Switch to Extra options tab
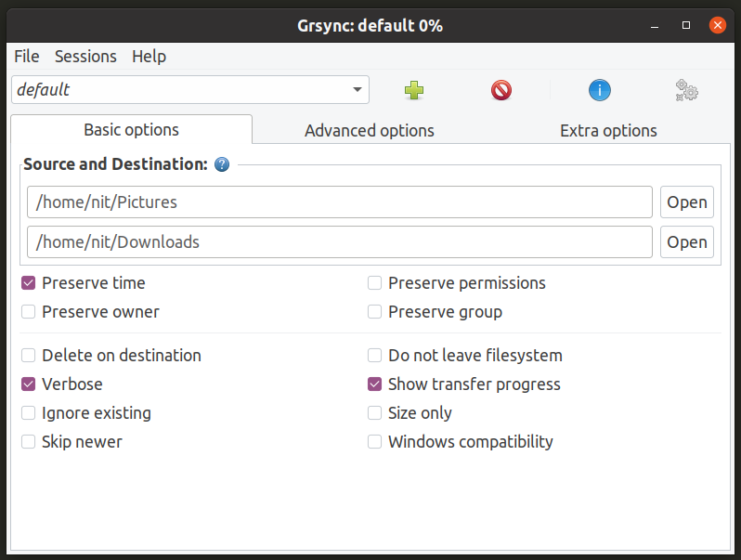The width and height of the screenshot is (741, 560). [608, 131]
